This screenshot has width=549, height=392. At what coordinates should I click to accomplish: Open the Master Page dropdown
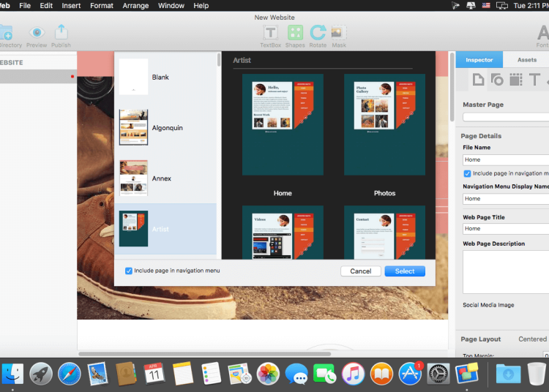pyautogui.click(x=505, y=117)
